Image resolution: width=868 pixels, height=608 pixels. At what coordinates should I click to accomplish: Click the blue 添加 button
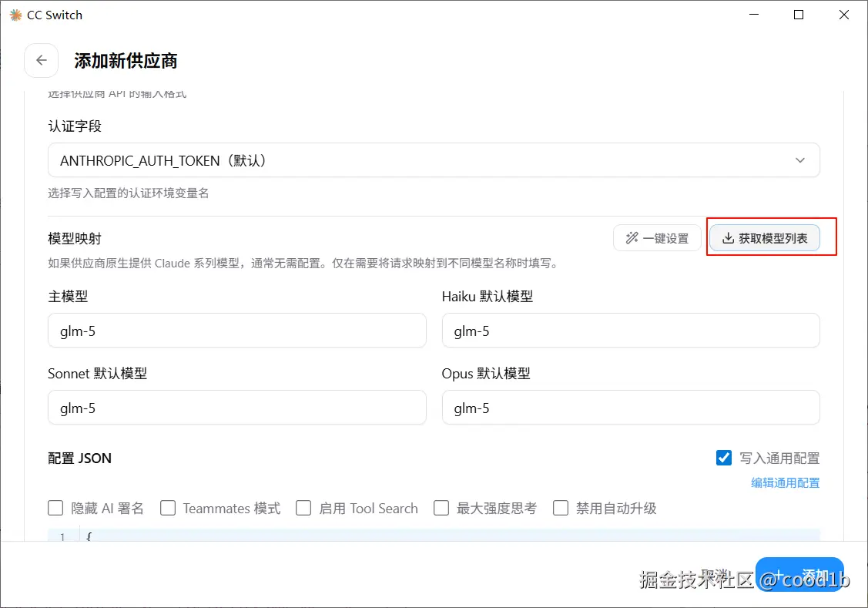799,574
